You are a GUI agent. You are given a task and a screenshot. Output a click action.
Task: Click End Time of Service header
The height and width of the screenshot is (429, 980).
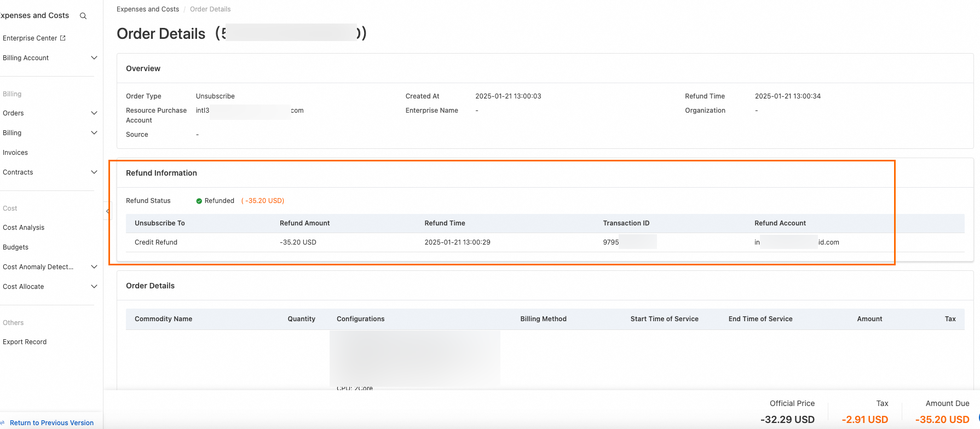click(760, 319)
